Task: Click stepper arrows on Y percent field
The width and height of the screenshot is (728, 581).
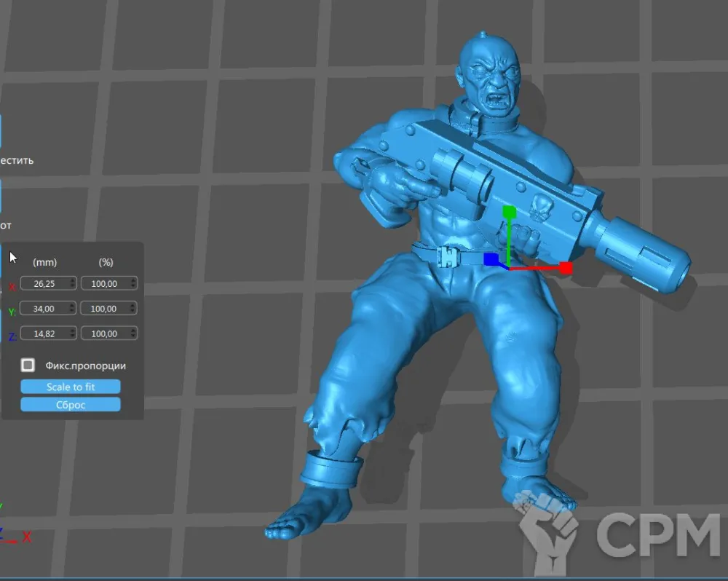Action: tap(132, 309)
